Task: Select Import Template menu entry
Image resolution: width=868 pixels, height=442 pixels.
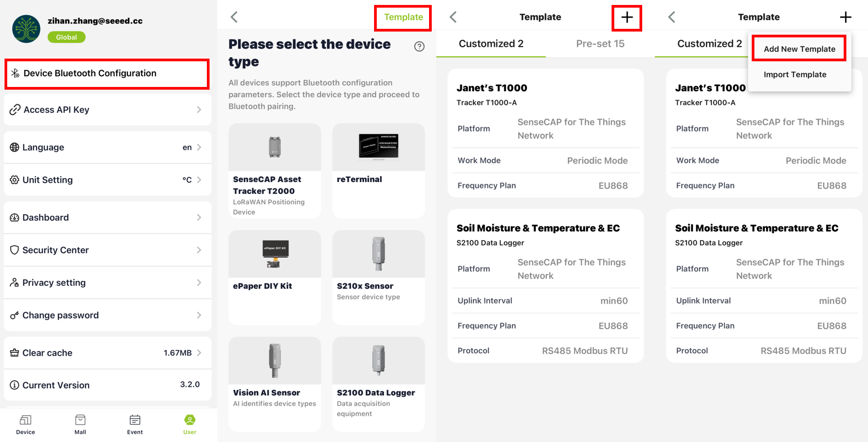Action: 795,74
